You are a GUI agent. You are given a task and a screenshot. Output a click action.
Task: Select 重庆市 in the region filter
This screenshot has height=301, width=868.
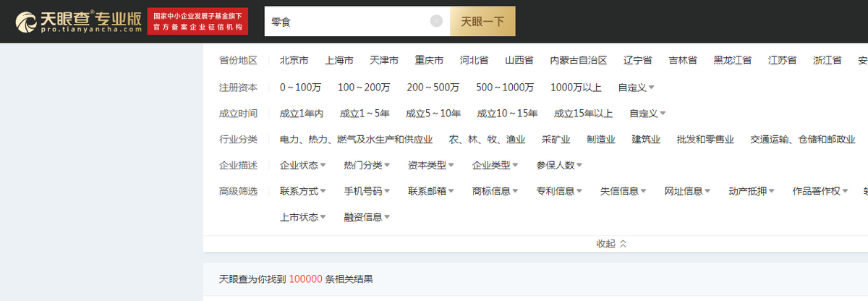[x=429, y=61]
